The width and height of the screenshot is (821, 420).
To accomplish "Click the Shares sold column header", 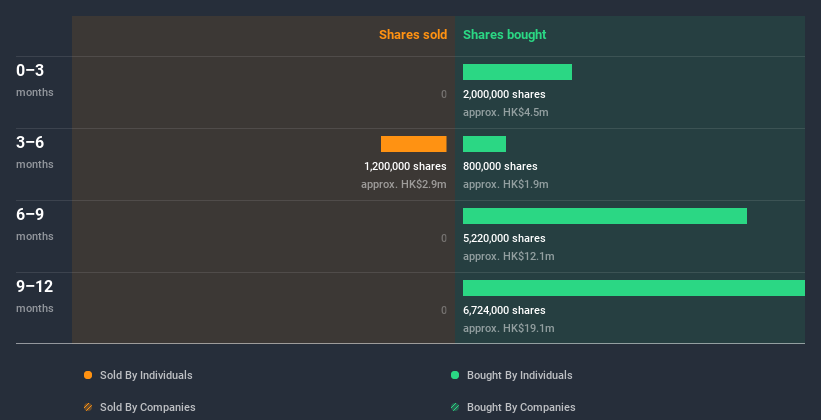I will click(412, 35).
